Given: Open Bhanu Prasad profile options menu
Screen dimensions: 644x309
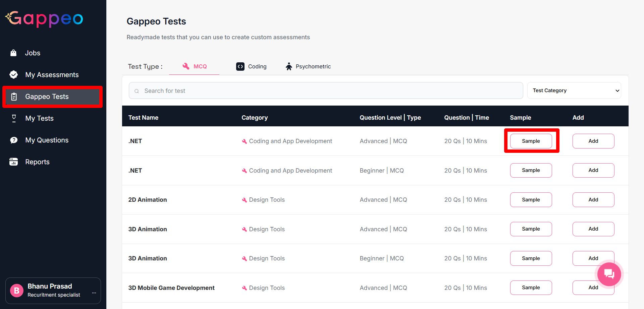Looking at the screenshot, I should 94,293.
